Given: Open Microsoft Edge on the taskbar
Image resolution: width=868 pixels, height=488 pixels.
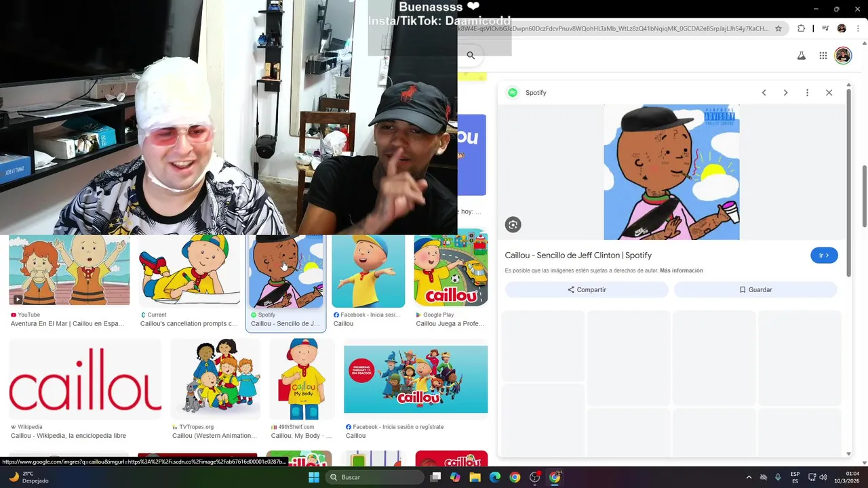Looking at the screenshot, I should point(495,477).
